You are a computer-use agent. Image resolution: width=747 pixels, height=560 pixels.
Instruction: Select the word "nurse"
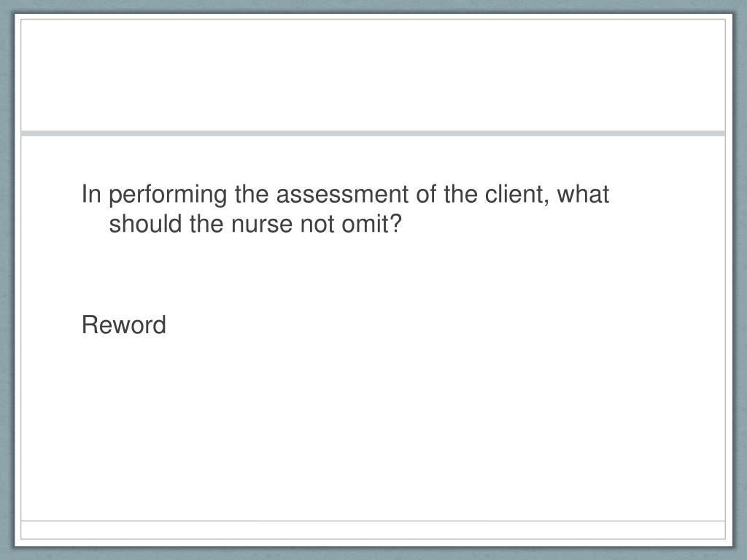(x=262, y=224)
